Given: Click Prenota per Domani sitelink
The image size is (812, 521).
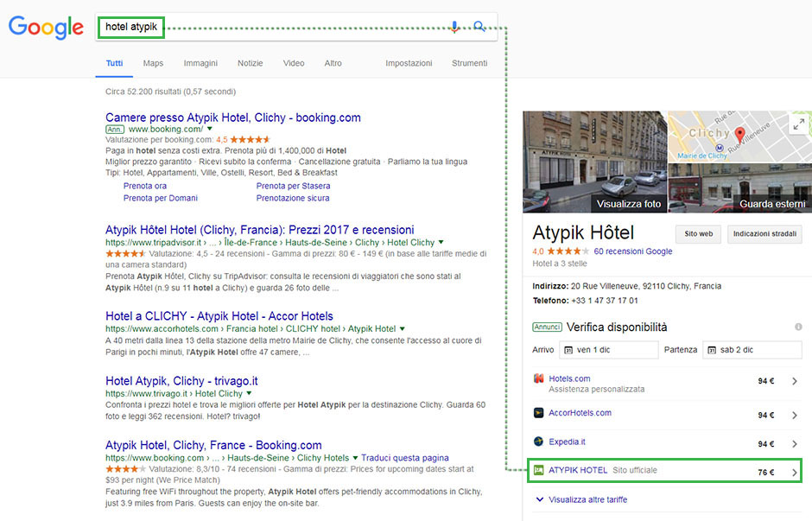Looking at the screenshot, I should (161, 199).
